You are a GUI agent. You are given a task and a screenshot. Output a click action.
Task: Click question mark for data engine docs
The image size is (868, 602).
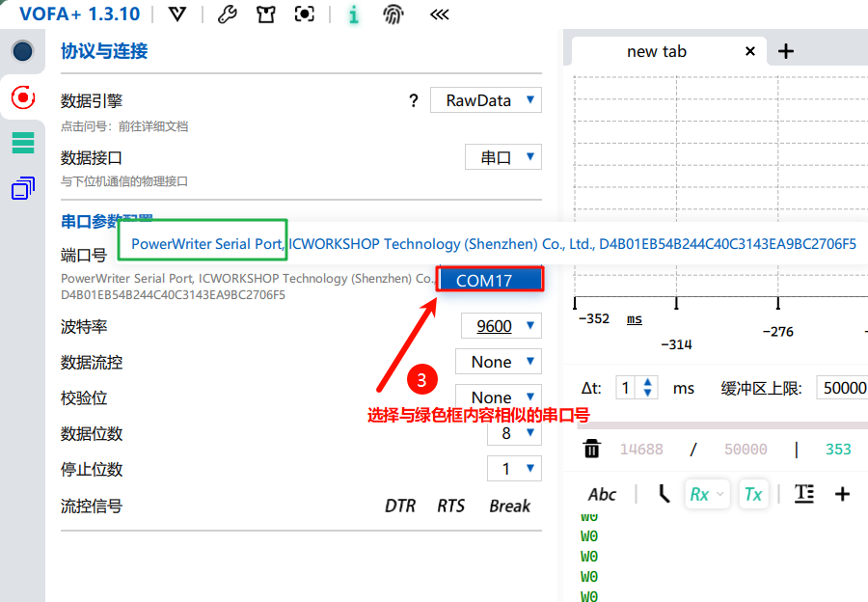414,100
